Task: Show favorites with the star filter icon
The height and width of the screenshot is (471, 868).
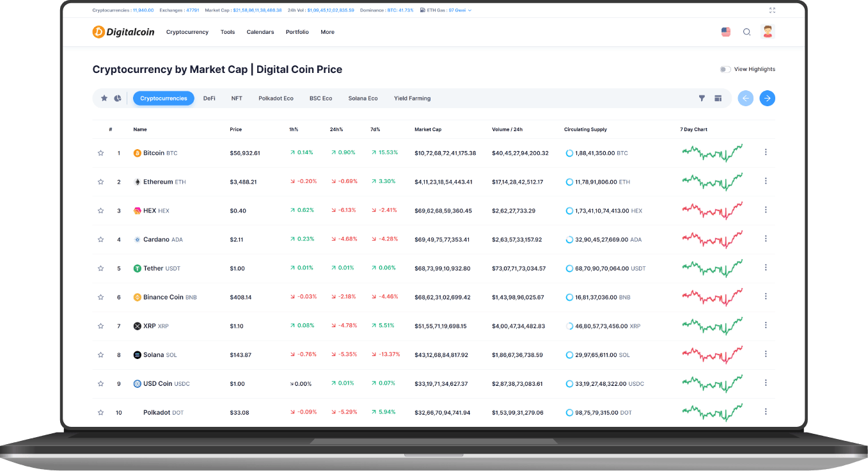Action: [104, 99]
